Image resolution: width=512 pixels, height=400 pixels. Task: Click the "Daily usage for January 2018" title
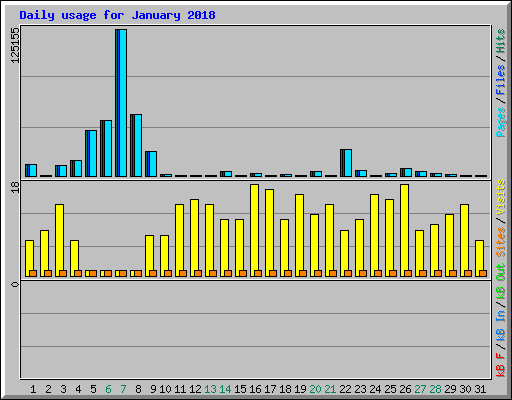[x=117, y=15]
